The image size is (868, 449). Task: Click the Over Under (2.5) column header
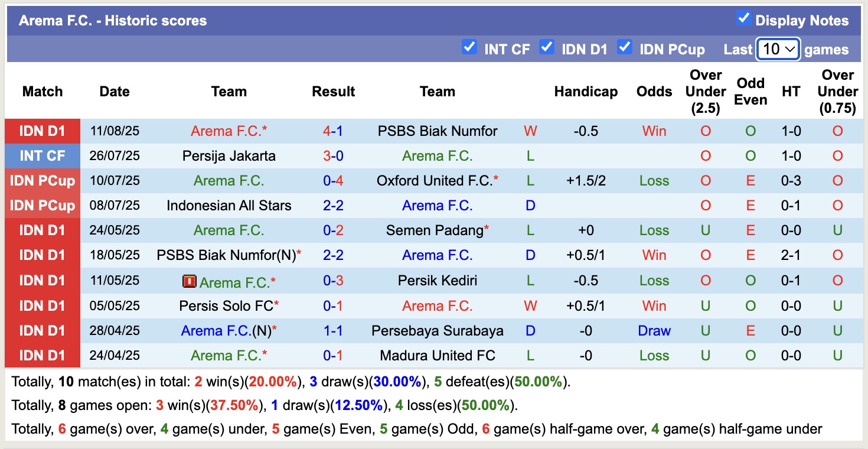point(706,92)
